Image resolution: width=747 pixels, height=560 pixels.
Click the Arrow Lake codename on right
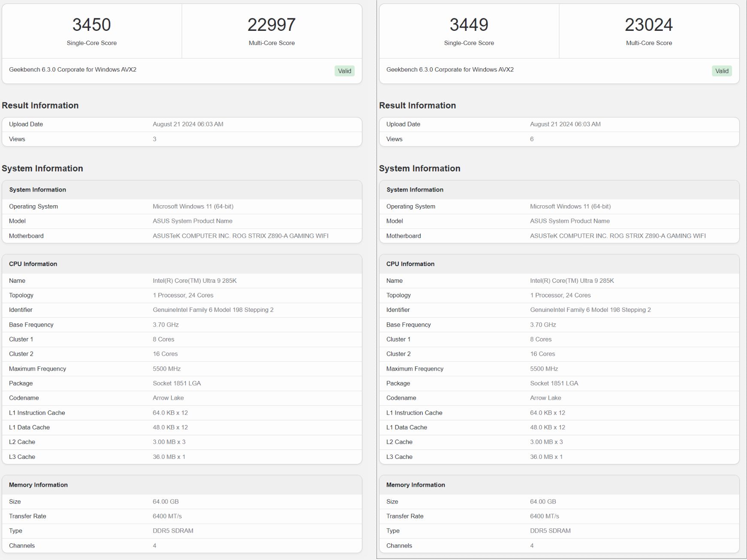(545, 398)
